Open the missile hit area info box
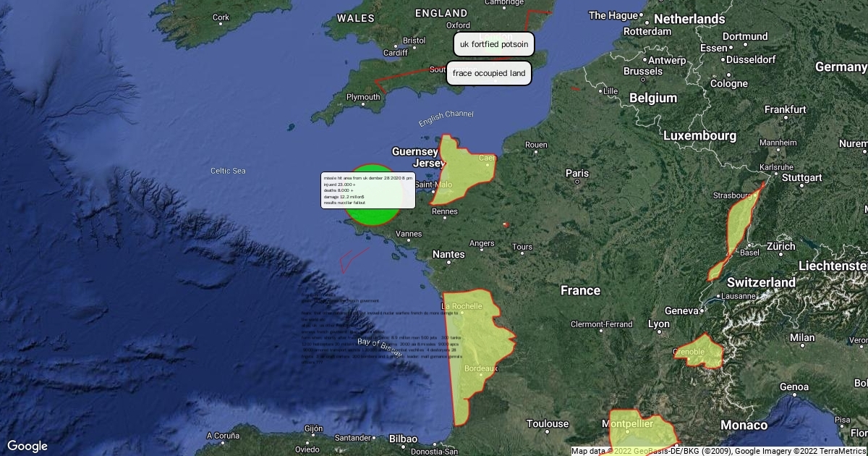 click(x=367, y=191)
